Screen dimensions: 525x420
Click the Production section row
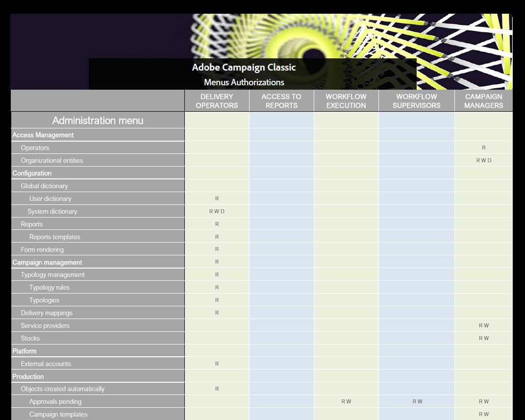point(98,376)
